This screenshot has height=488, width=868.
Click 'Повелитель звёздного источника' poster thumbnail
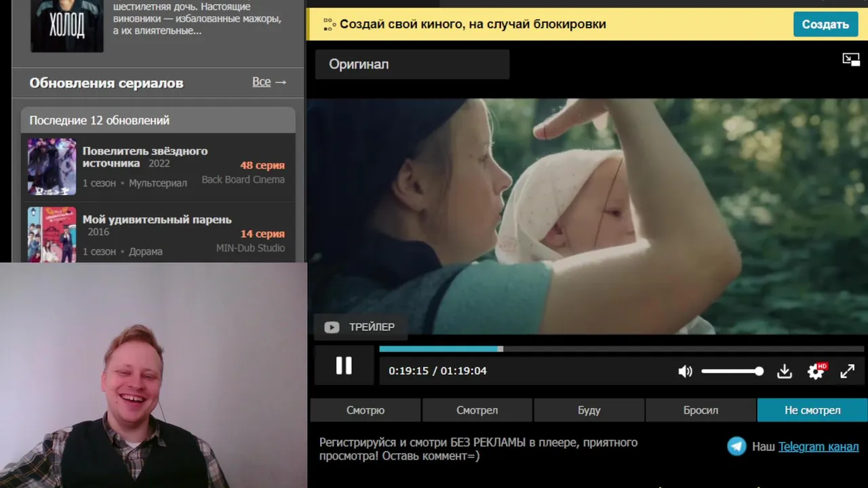(52, 167)
